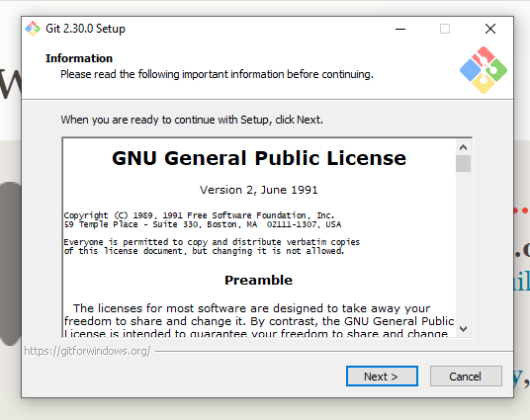Close the Git 2.30.0 Setup window
Screen dimensions: 530x420
tap(490, 29)
